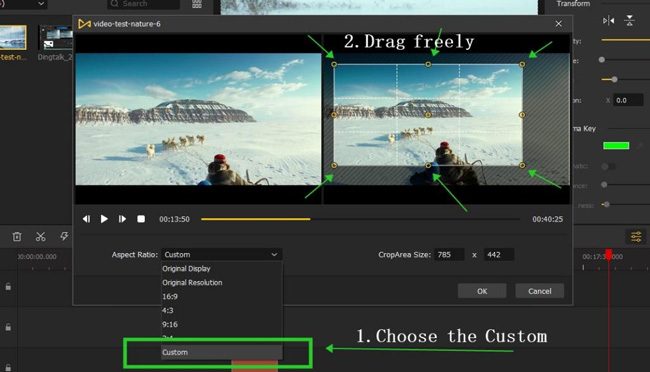650x372 pixels.
Task: Click the horizontal flip icon in Transform
Action: click(609, 20)
